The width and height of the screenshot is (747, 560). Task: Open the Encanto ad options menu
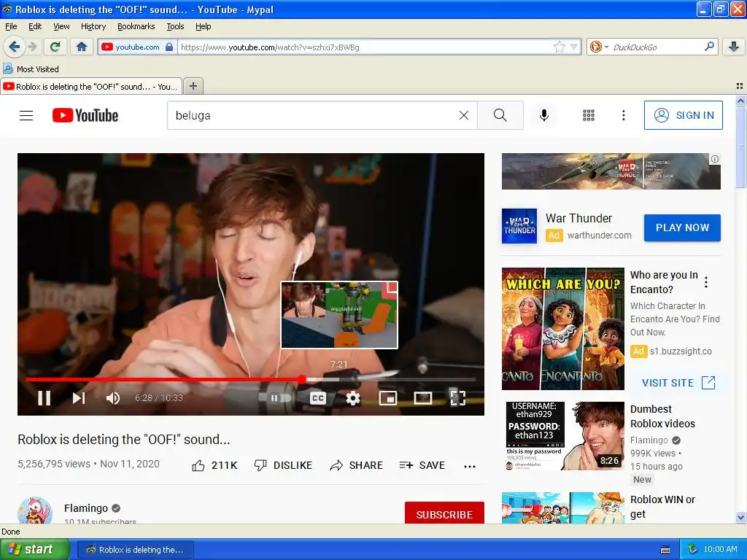tap(706, 282)
